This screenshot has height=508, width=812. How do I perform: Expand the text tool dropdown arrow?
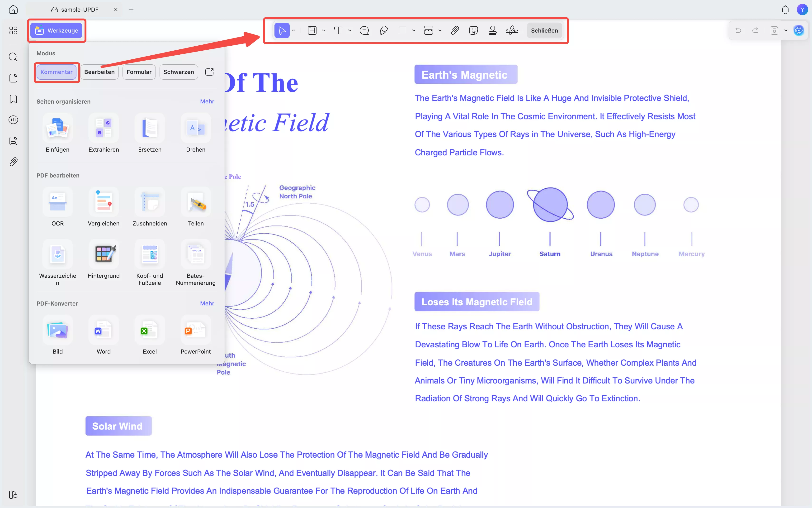point(350,31)
